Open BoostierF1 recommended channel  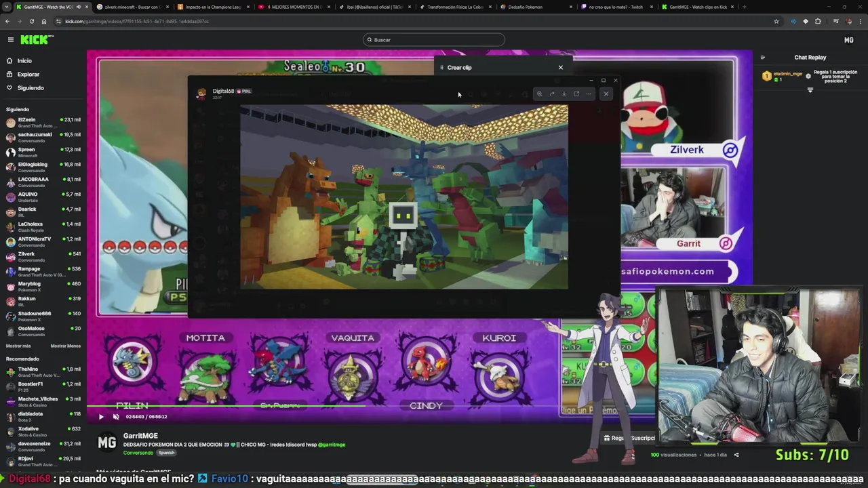[x=43, y=386]
